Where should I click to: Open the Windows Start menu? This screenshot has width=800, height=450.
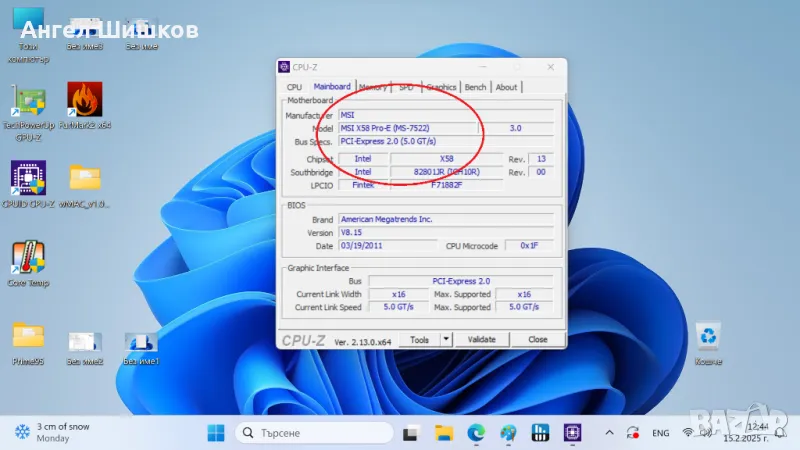[x=215, y=433]
